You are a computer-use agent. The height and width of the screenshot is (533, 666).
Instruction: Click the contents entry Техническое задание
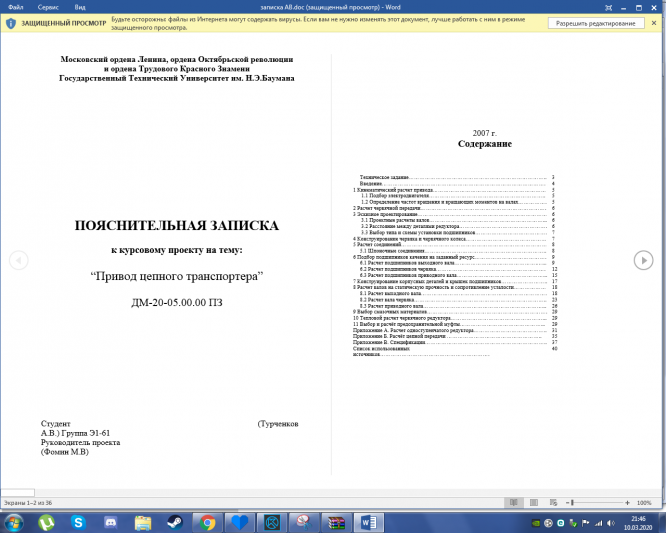[384, 177]
